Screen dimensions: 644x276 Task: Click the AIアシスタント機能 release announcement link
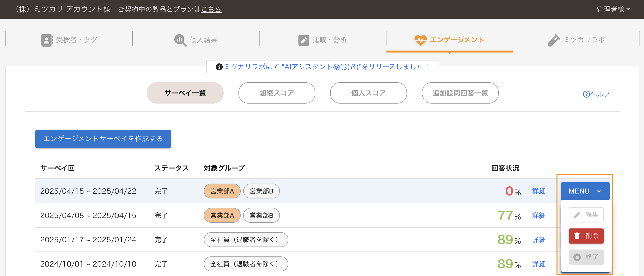coord(326,67)
